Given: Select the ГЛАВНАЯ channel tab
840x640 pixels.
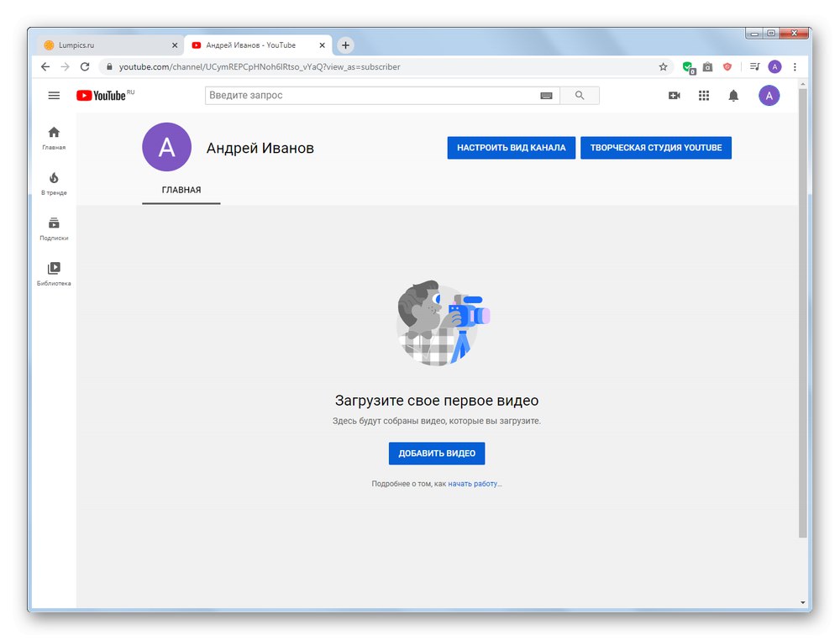Looking at the screenshot, I should 181,190.
